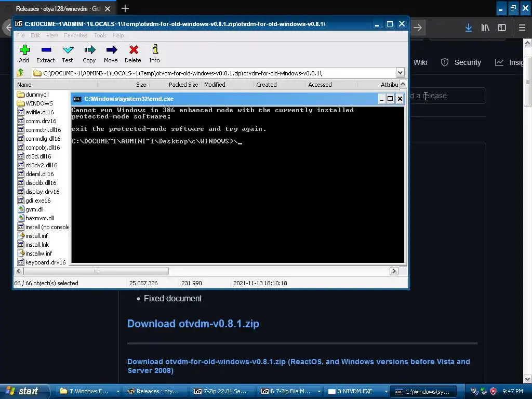Sort by Accessed column header
The width and height of the screenshot is (532, 399).
tap(331, 85)
